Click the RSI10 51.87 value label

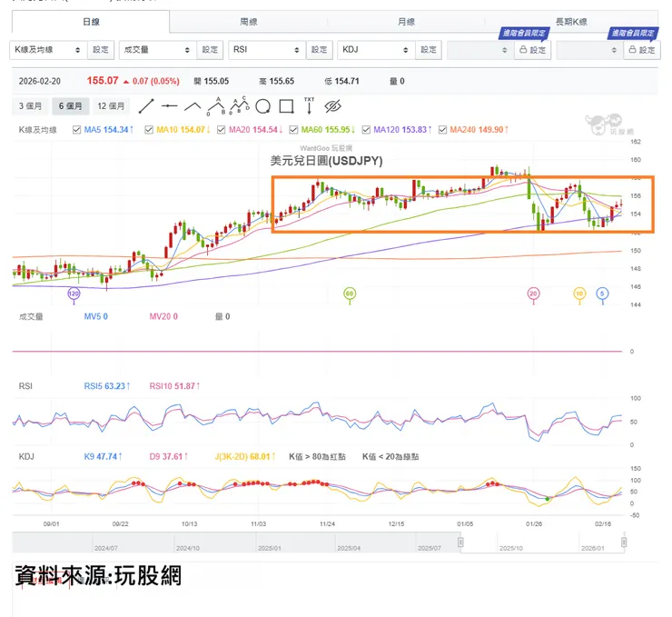[174, 386]
